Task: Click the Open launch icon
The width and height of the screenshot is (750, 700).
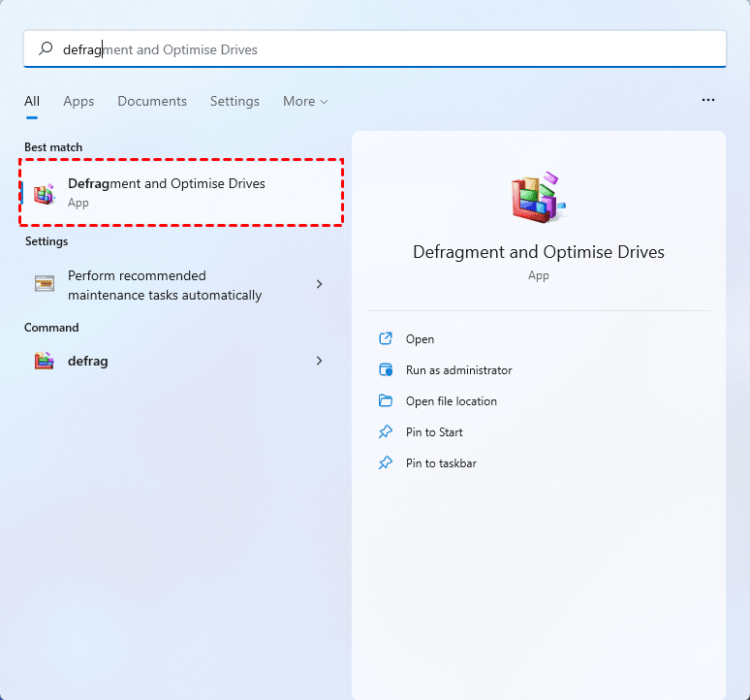Action: (386, 338)
